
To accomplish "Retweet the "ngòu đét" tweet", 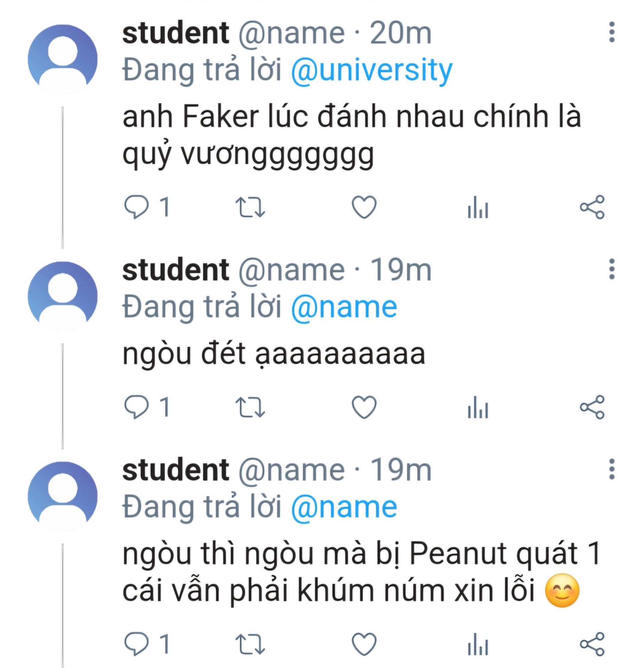I will pyautogui.click(x=250, y=407).
